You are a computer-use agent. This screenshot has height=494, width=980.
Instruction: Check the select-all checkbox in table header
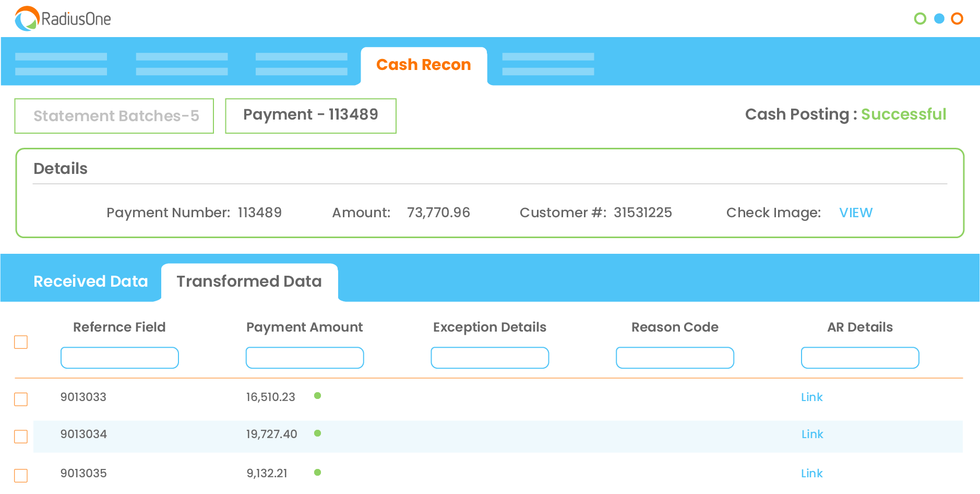point(21,342)
